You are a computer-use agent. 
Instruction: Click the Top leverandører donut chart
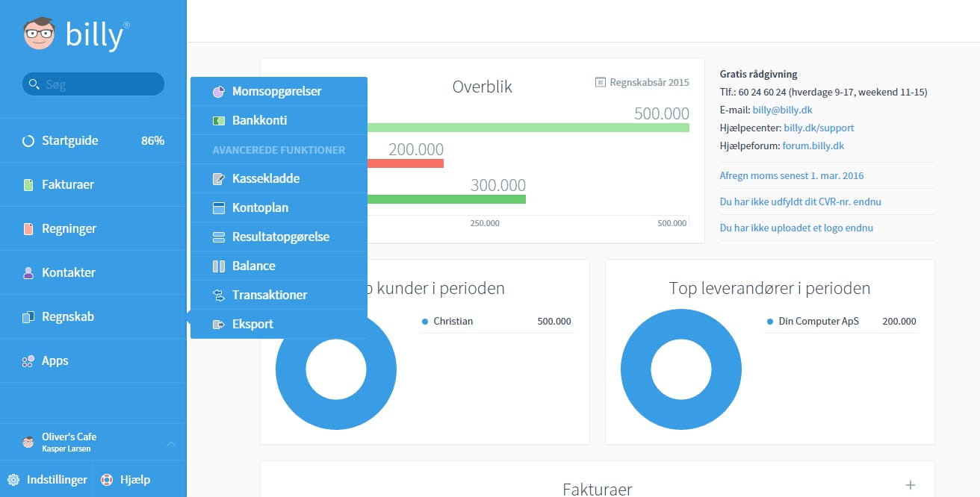coord(681,370)
